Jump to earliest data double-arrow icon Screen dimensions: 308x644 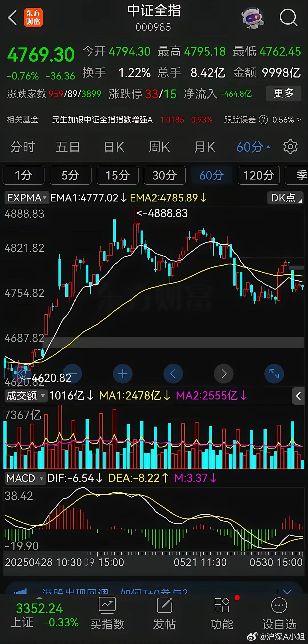[22, 374]
